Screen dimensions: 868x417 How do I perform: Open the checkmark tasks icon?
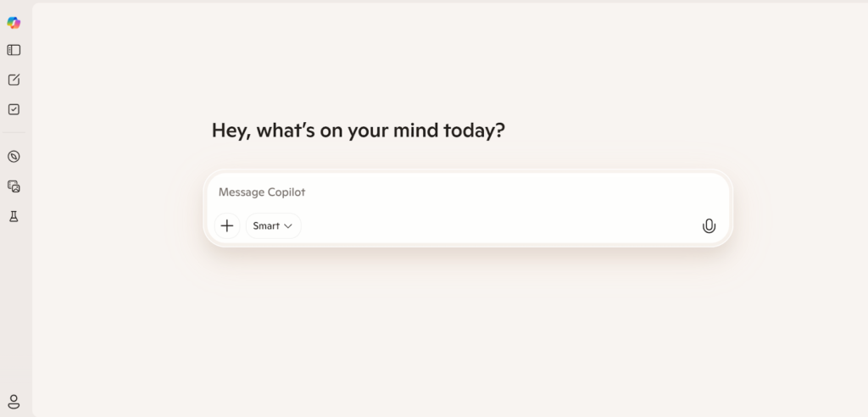click(x=14, y=109)
